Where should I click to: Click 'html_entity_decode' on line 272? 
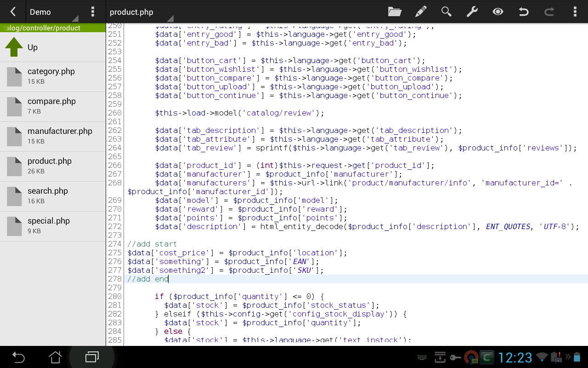coord(301,226)
